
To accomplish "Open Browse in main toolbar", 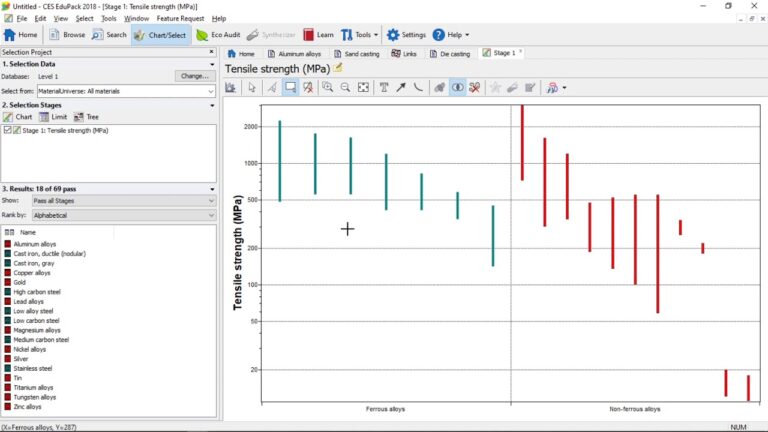I will (x=68, y=35).
